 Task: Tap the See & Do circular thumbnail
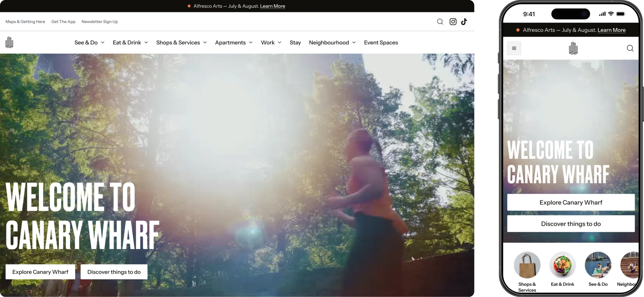598,265
